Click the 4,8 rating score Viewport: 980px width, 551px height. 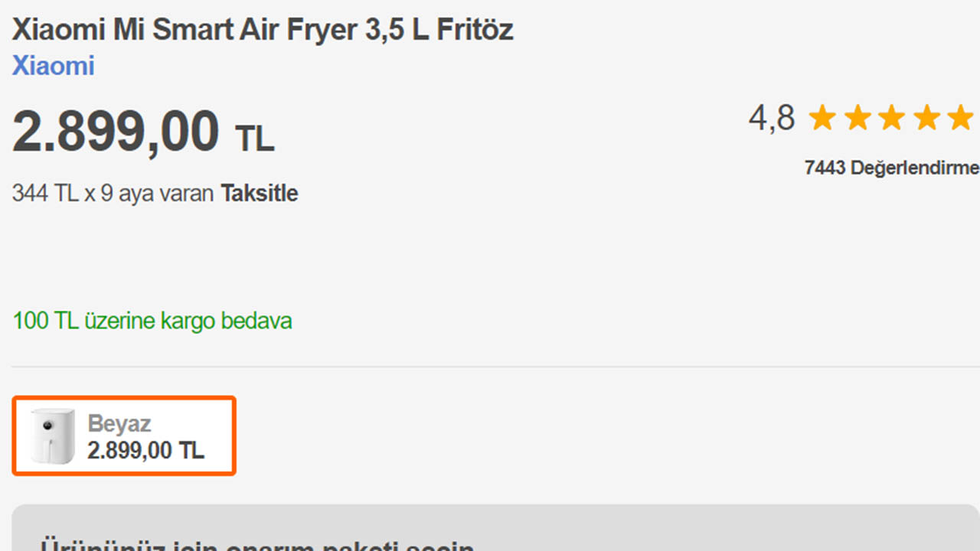(x=771, y=119)
